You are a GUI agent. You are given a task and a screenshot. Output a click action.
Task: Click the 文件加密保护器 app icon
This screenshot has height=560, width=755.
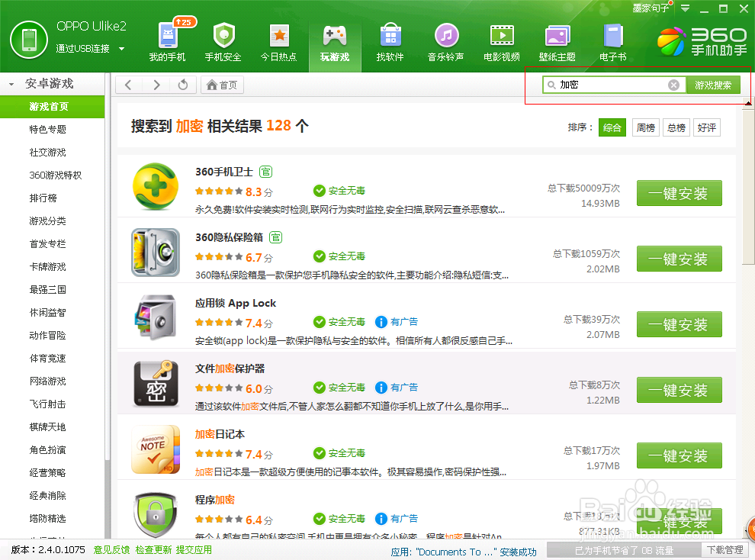coord(156,384)
